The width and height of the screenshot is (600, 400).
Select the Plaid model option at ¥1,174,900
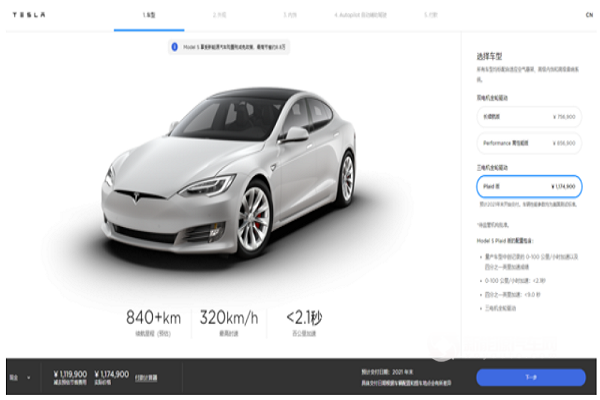[529, 186]
